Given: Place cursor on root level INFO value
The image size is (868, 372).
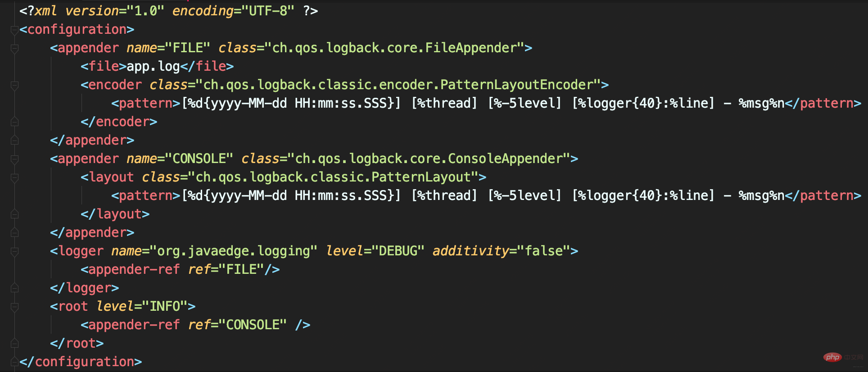Looking at the screenshot, I should tap(165, 306).
